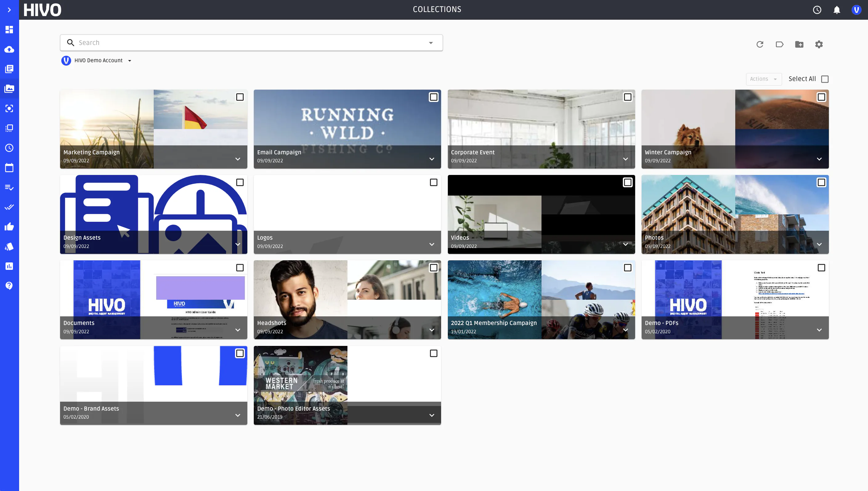Click the COLLECTIONS page title
Viewport: 868px width, 491px height.
(437, 10)
